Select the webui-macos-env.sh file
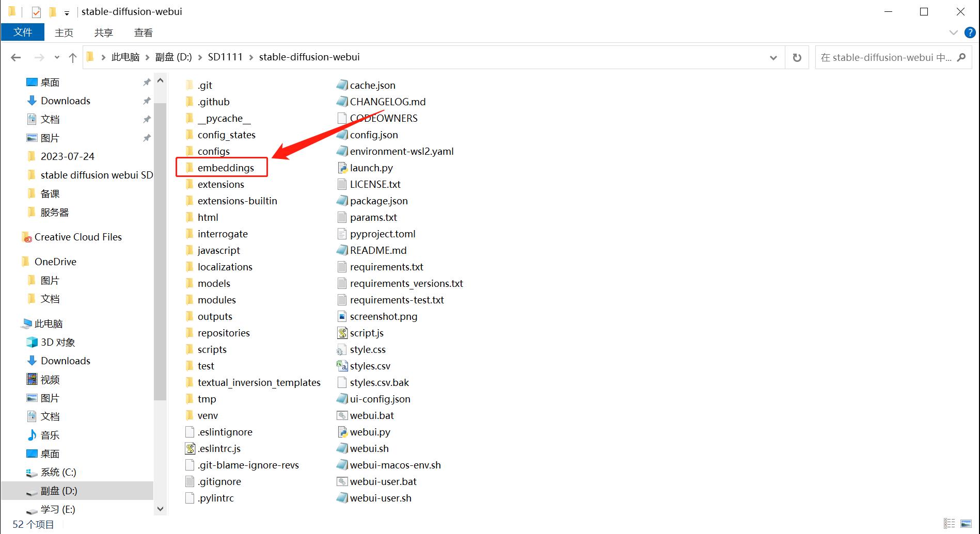Image resolution: width=980 pixels, height=534 pixels. point(395,465)
